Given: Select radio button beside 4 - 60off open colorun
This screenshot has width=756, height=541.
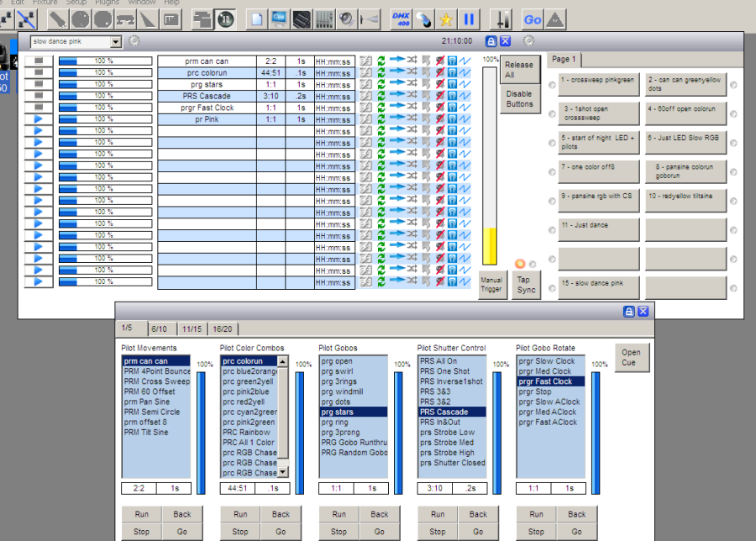Looking at the screenshot, I should pos(733,114).
